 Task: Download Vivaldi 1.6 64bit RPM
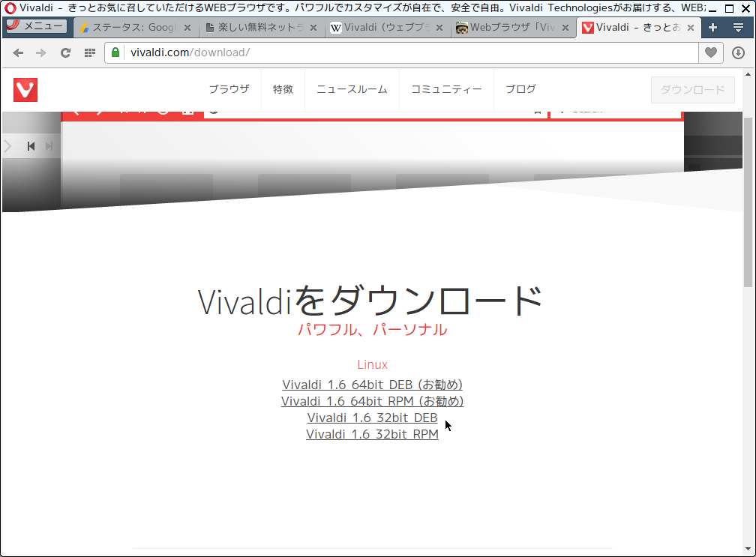coord(372,401)
